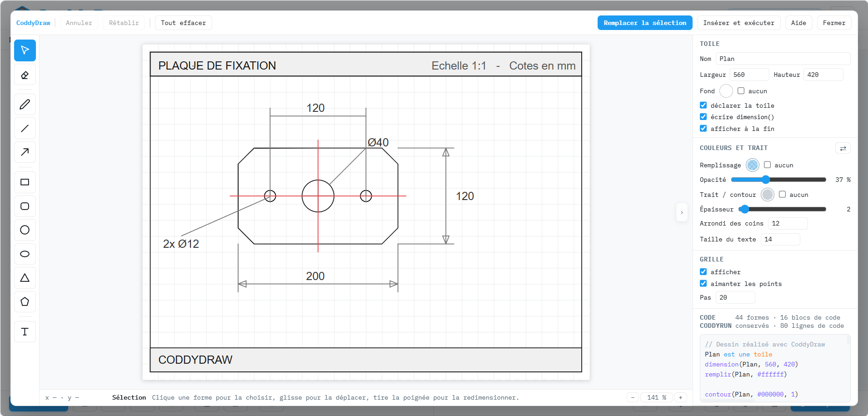Pick the arrow drawing tool
Viewport: 868px width, 416px height.
(25, 152)
